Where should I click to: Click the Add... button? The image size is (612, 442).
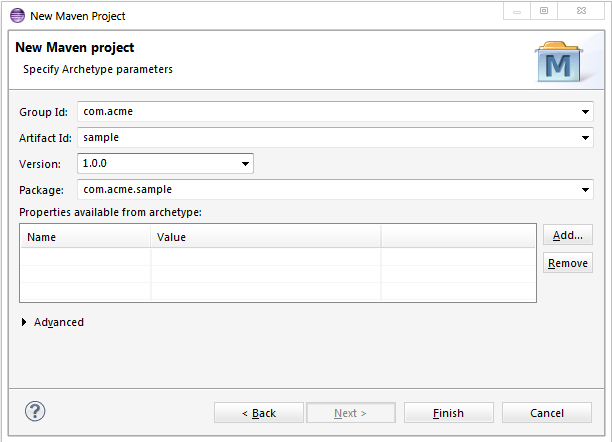[568, 235]
